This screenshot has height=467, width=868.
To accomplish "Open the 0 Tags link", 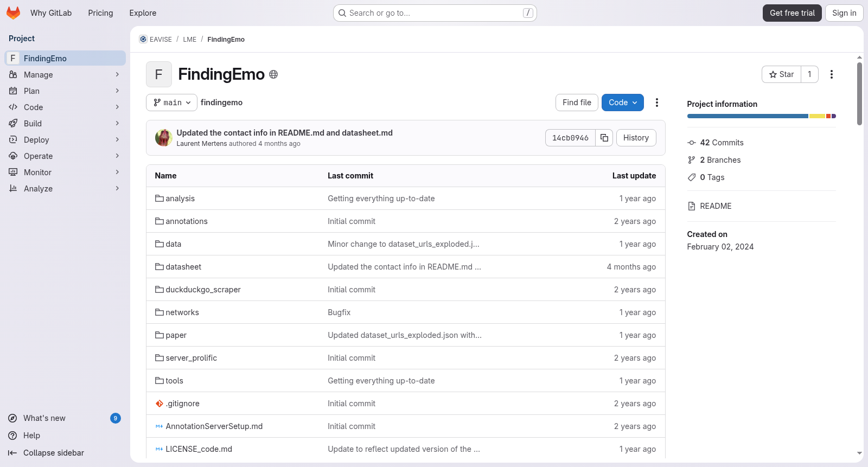I will point(712,177).
